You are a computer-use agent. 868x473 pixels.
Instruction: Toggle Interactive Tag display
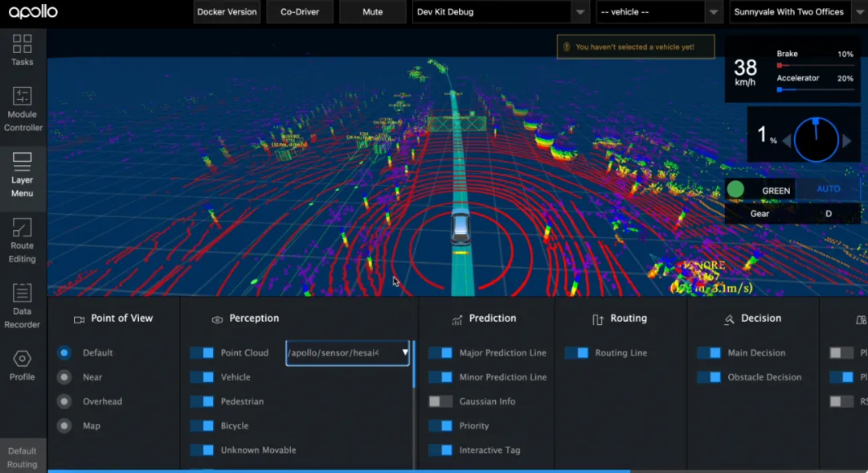(x=440, y=450)
